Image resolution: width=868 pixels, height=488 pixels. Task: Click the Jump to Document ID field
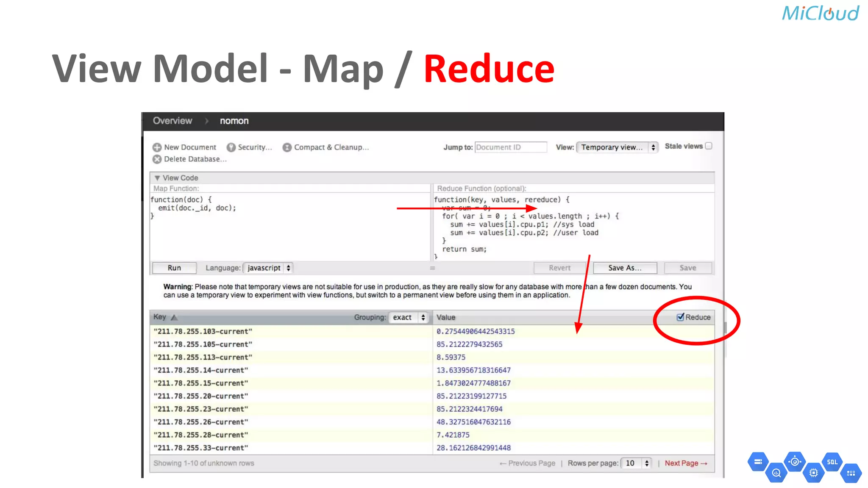pos(510,147)
